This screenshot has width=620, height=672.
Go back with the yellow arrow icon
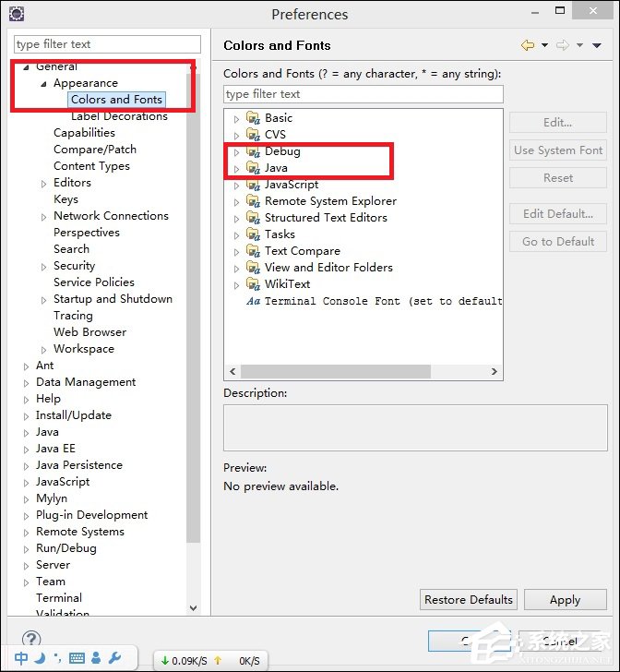528,45
